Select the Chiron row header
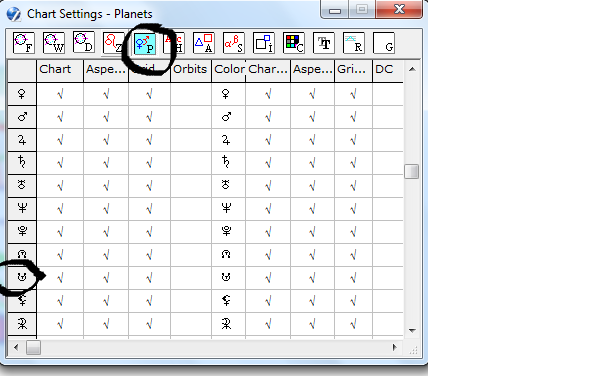 [22, 301]
